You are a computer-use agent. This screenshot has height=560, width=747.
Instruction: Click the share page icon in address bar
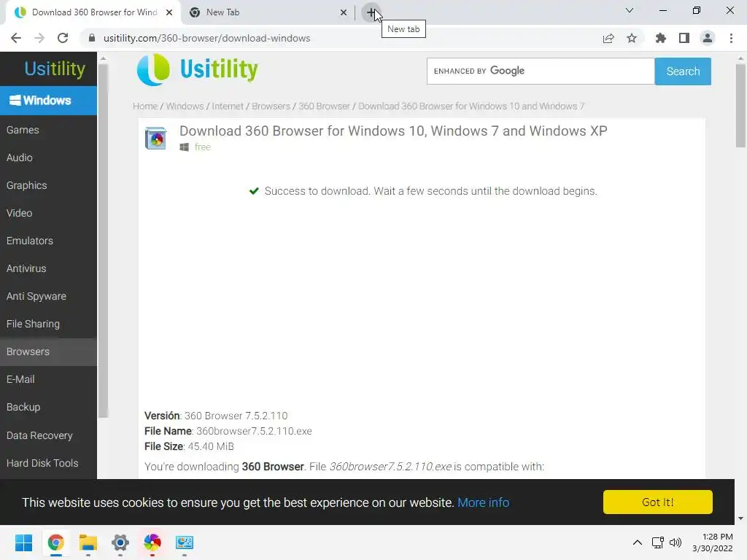point(608,38)
